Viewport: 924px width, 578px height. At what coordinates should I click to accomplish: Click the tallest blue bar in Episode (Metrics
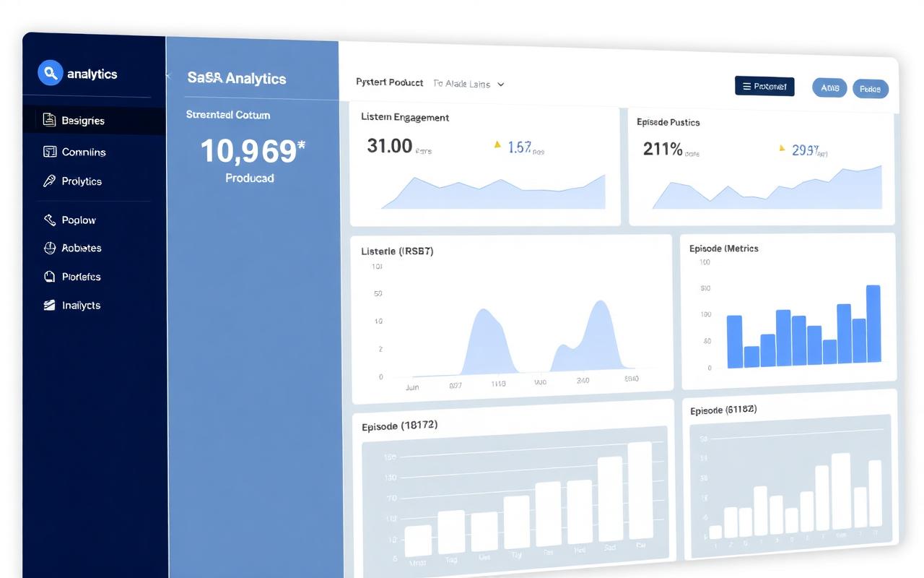coord(873,323)
